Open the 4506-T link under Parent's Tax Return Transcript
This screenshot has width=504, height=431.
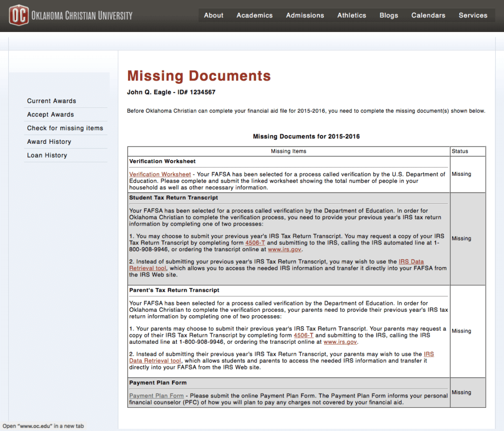(x=303, y=335)
